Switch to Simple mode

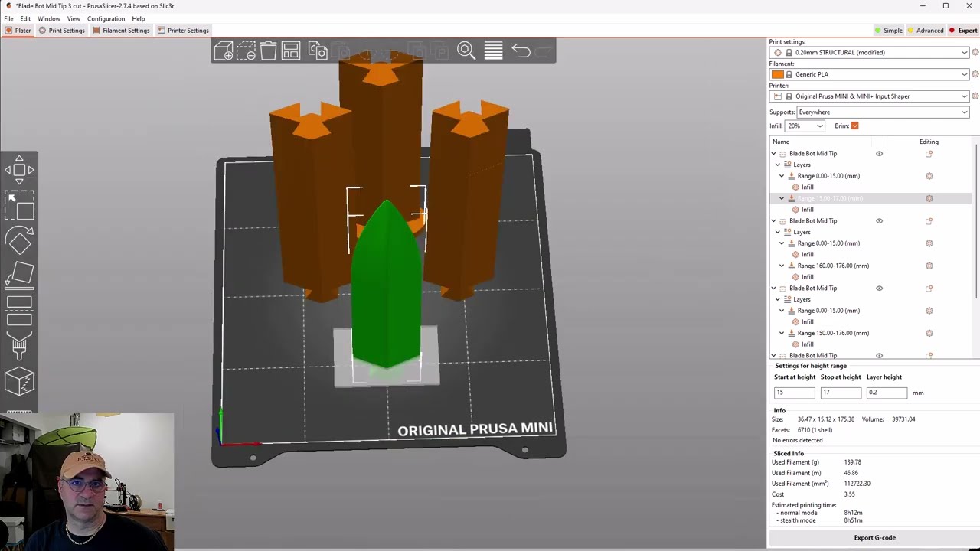888,31
